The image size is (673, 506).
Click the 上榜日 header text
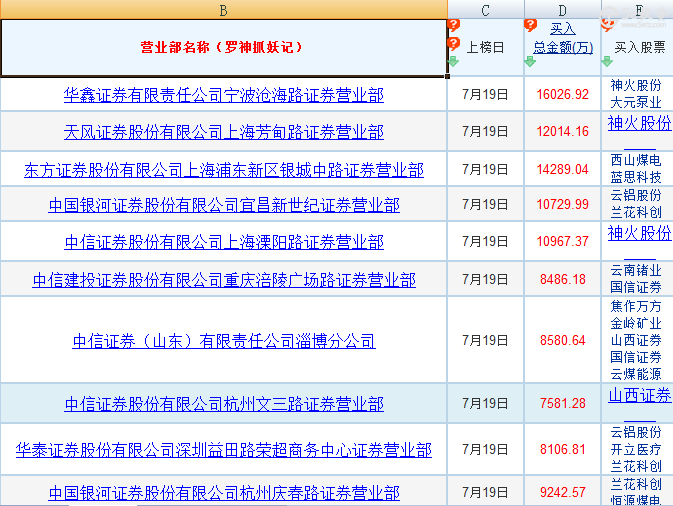(x=485, y=47)
